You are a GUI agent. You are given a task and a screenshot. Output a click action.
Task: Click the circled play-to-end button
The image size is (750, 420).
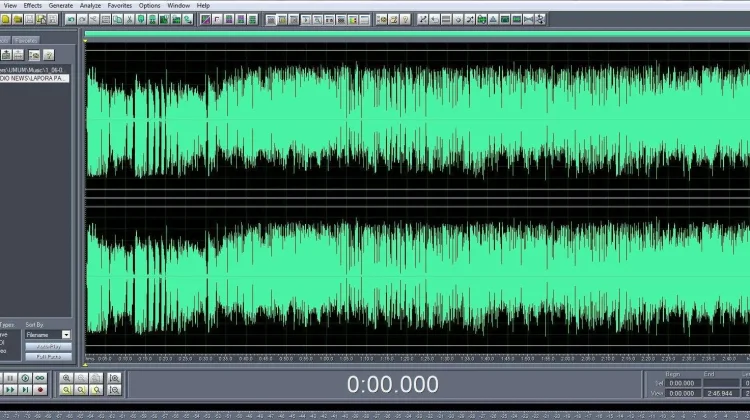coord(25,378)
